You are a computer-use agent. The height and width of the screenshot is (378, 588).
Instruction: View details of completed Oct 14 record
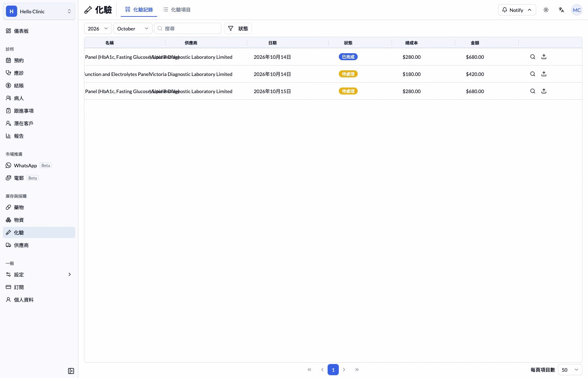(x=533, y=57)
